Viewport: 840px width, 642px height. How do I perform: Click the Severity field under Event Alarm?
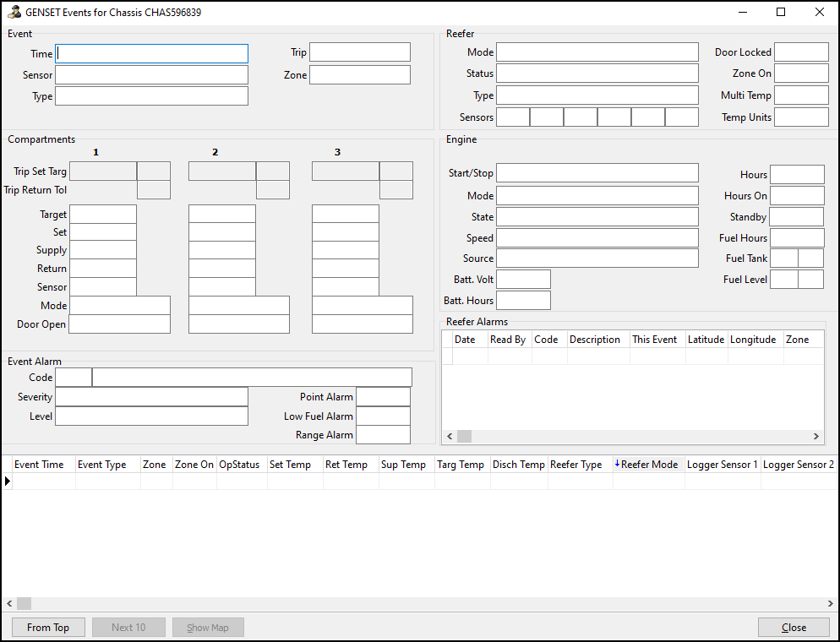[x=151, y=396]
